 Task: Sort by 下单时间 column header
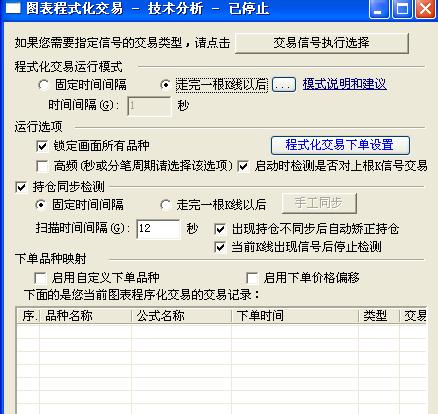[x=295, y=316]
